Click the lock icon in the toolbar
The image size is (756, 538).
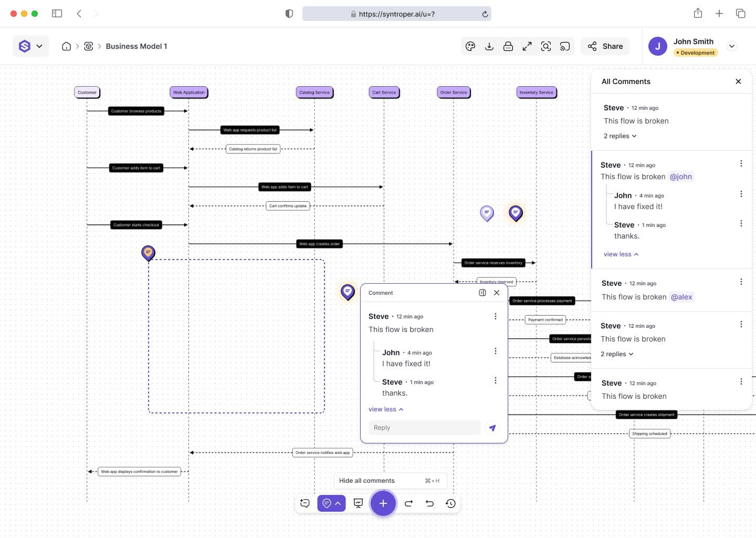click(x=508, y=46)
